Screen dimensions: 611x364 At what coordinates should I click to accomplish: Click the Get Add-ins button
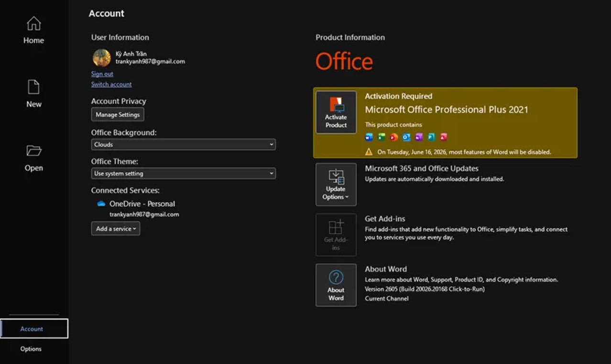[336, 235]
